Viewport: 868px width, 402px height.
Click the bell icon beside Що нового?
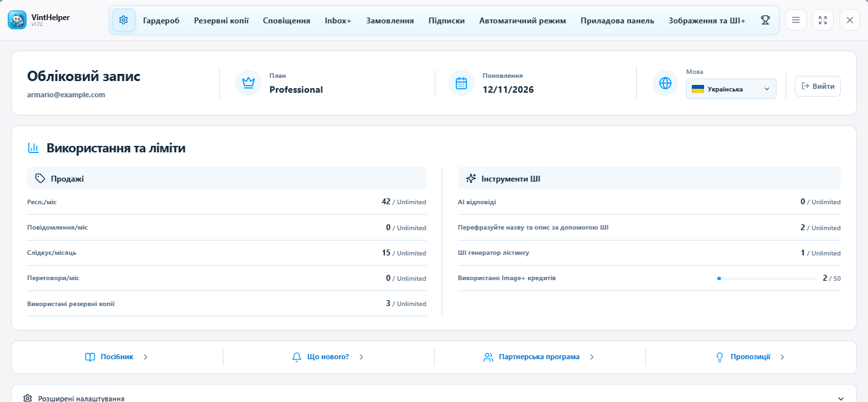click(297, 357)
